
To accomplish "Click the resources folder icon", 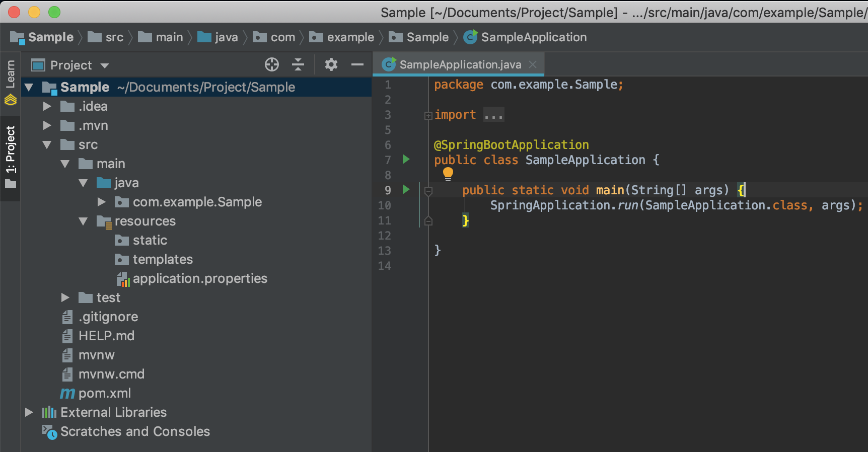I will [x=104, y=222].
